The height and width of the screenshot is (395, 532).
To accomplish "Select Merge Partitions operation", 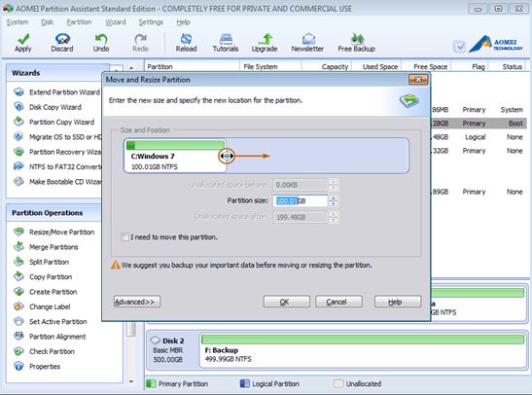I will tap(46, 247).
